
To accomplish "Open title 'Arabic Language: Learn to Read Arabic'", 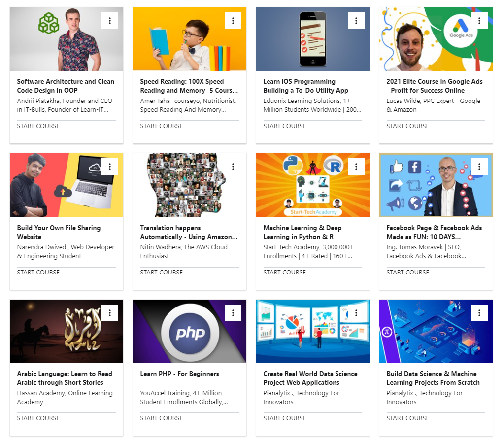I will point(65,378).
